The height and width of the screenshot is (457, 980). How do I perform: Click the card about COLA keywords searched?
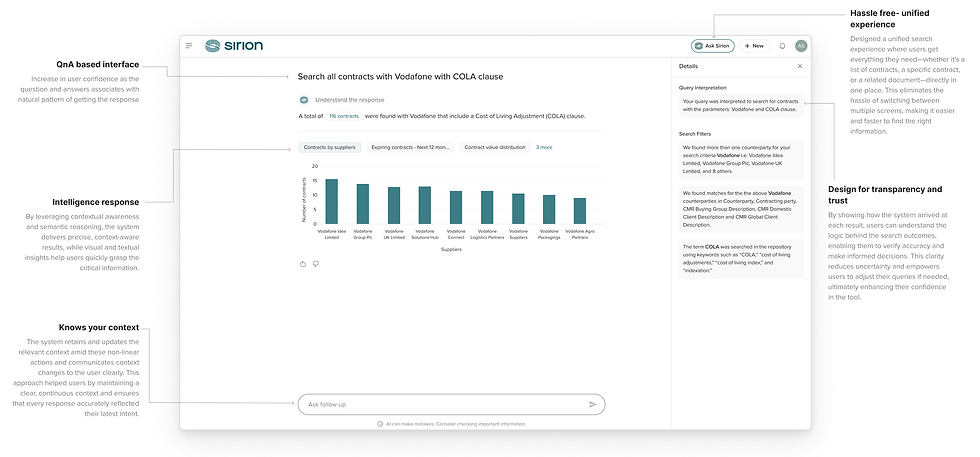741,259
